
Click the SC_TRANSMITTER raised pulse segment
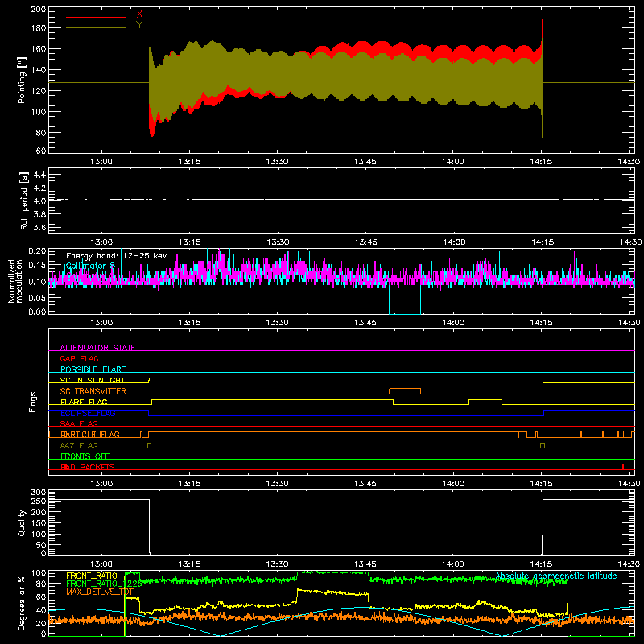[405, 389]
